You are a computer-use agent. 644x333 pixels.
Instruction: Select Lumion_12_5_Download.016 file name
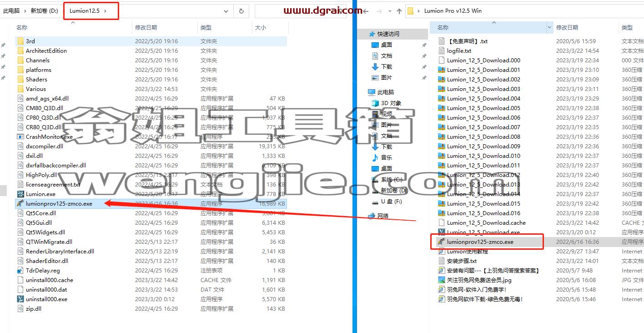point(483,213)
